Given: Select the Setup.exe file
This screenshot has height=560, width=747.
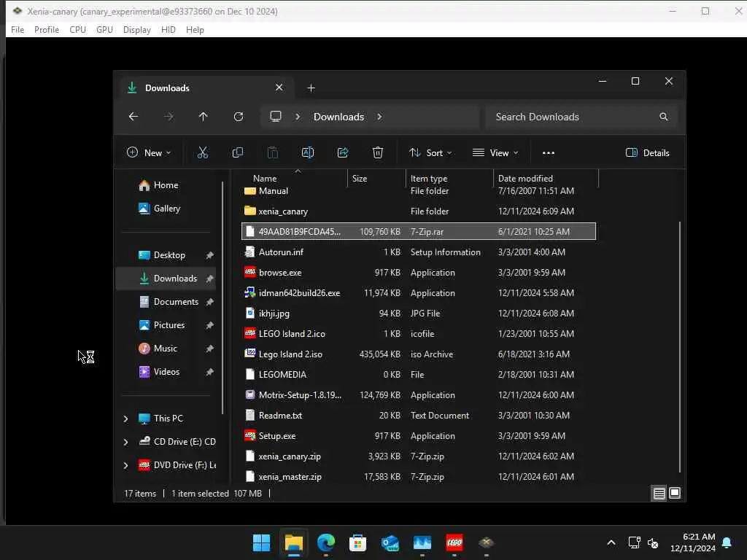Looking at the screenshot, I should click(418, 436).
